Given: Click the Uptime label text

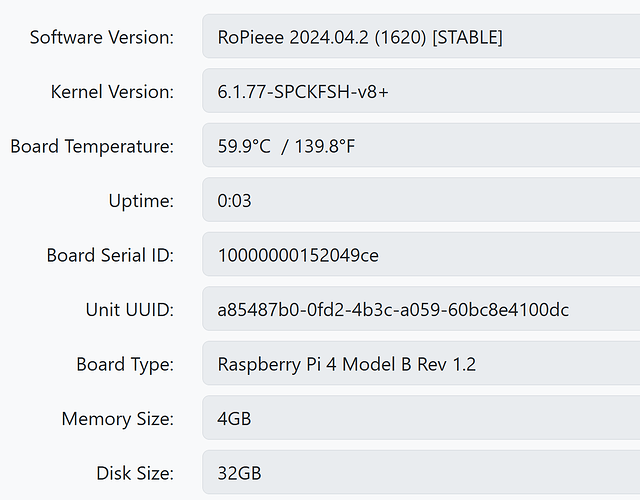Looking at the screenshot, I should point(141,201).
